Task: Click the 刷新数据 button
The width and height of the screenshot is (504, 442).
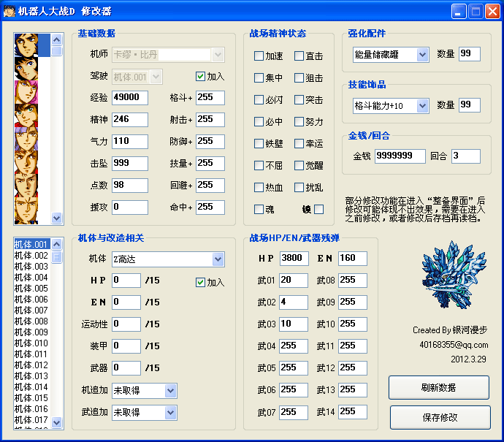Action: (438, 387)
